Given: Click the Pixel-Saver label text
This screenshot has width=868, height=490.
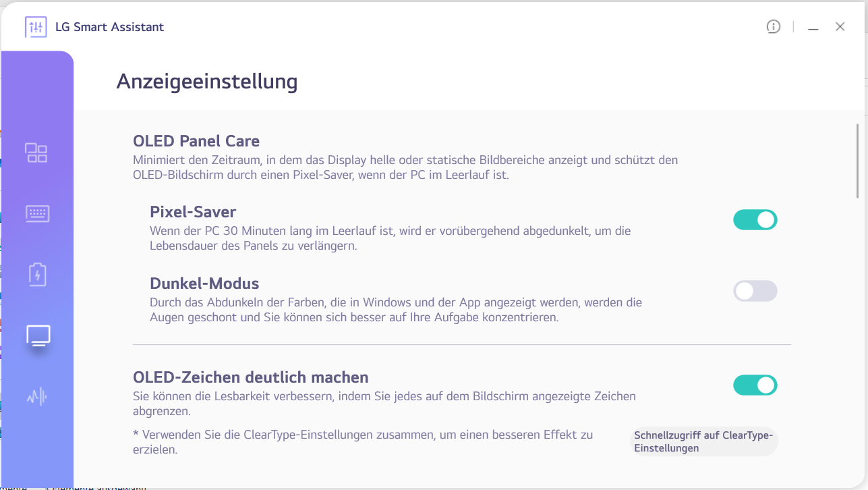Looking at the screenshot, I should pyautogui.click(x=193, y=212).
